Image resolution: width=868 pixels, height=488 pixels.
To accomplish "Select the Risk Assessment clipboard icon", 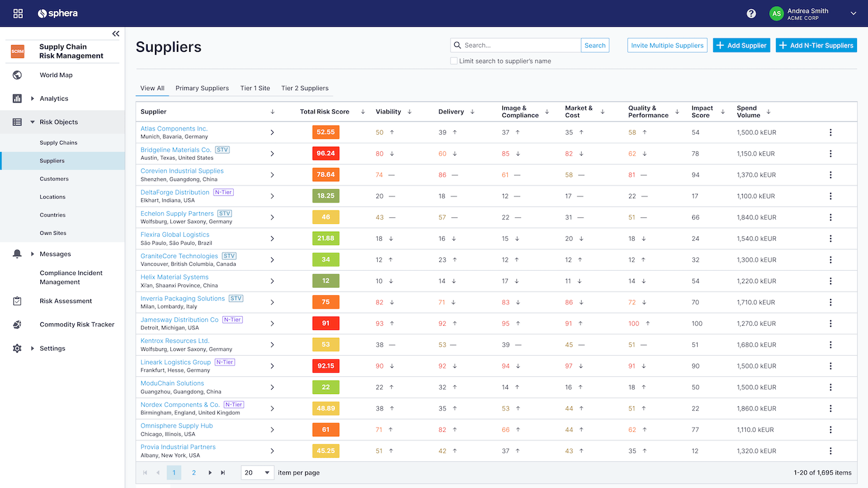I will point(16,301).
